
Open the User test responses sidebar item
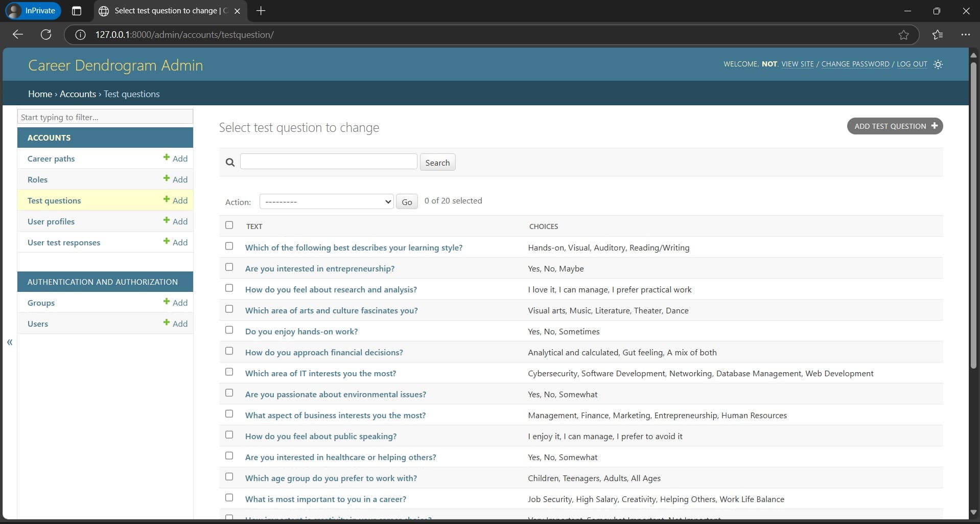coord(64,242)
